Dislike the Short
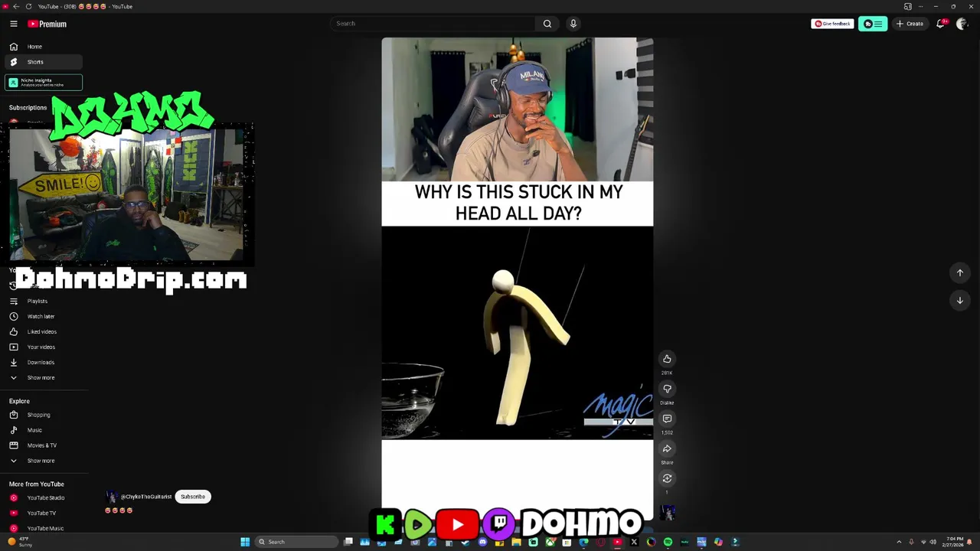The width and height of the screenshot is (980, 551). tap(667, 389)
